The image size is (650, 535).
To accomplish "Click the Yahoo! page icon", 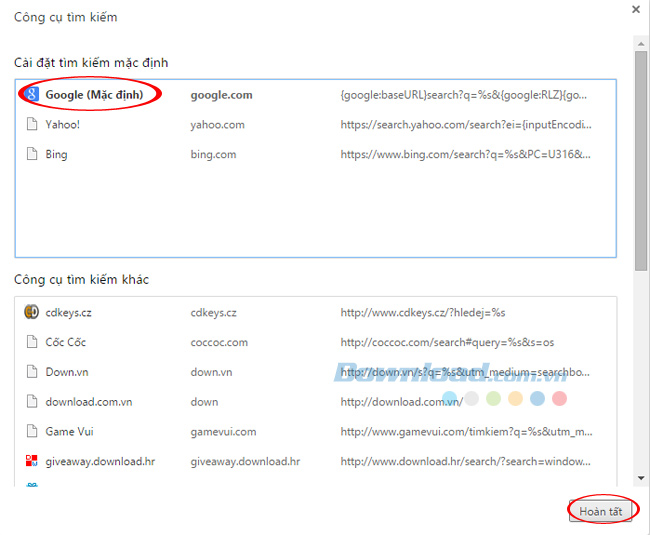I will coord(32,124).
